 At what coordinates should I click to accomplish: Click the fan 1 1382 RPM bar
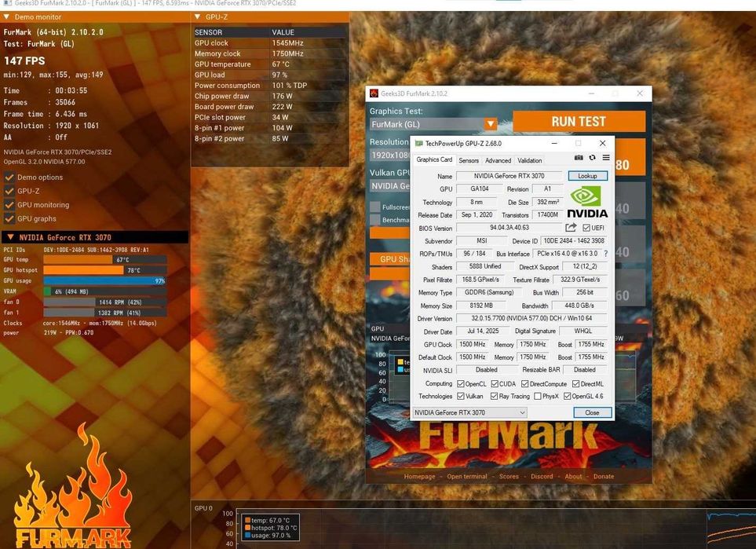coord(104,313)
